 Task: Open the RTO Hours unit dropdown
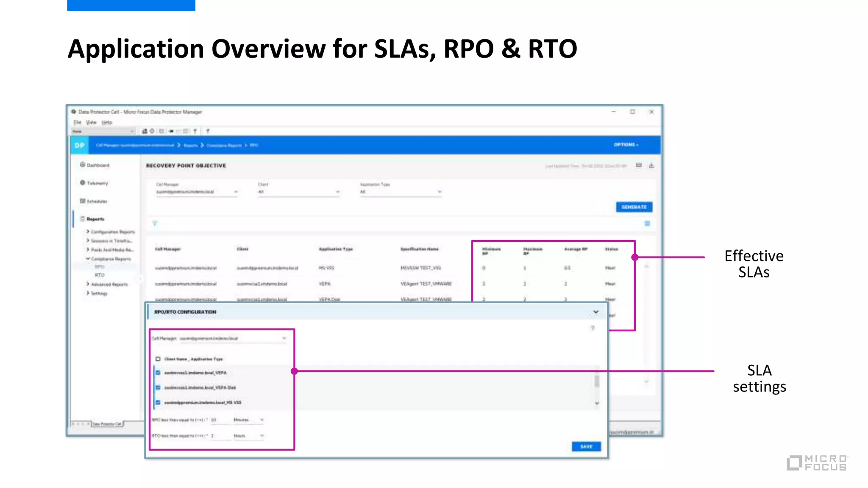click(248, 435)
